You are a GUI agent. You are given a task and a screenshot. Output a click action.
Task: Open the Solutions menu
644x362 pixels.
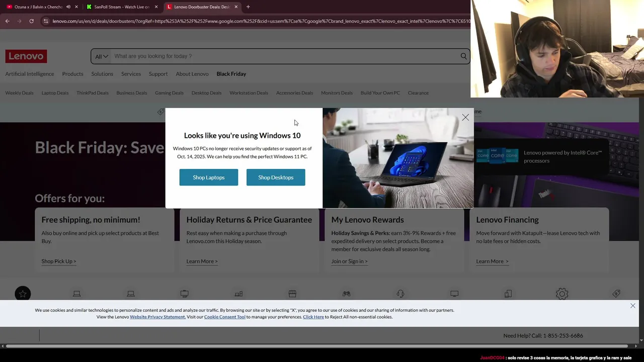(102, 74)
